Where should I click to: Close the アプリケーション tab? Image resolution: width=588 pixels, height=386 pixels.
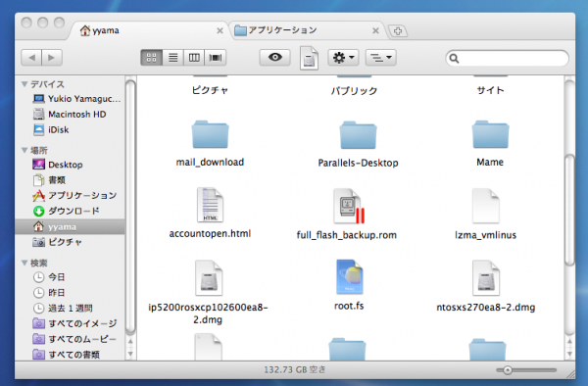375,30
